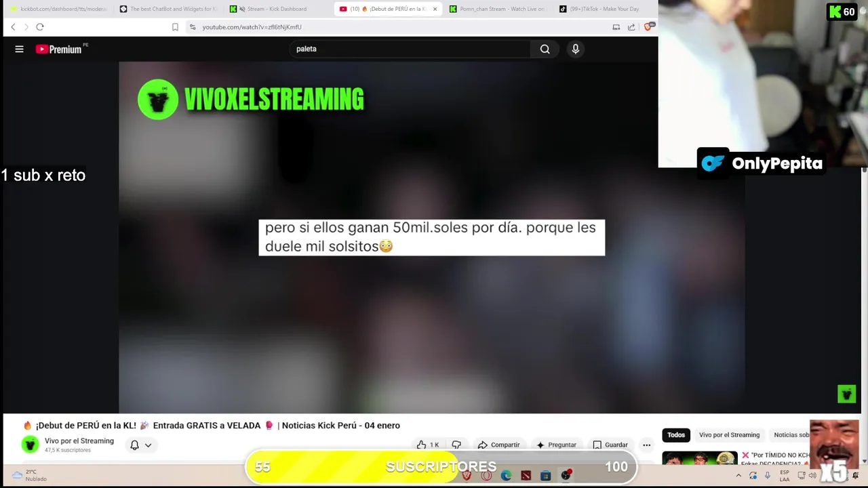Click the YouTube search field with paleta
Image resolution: width=868 pixels, height=488 pixels.
pos(410,49)
